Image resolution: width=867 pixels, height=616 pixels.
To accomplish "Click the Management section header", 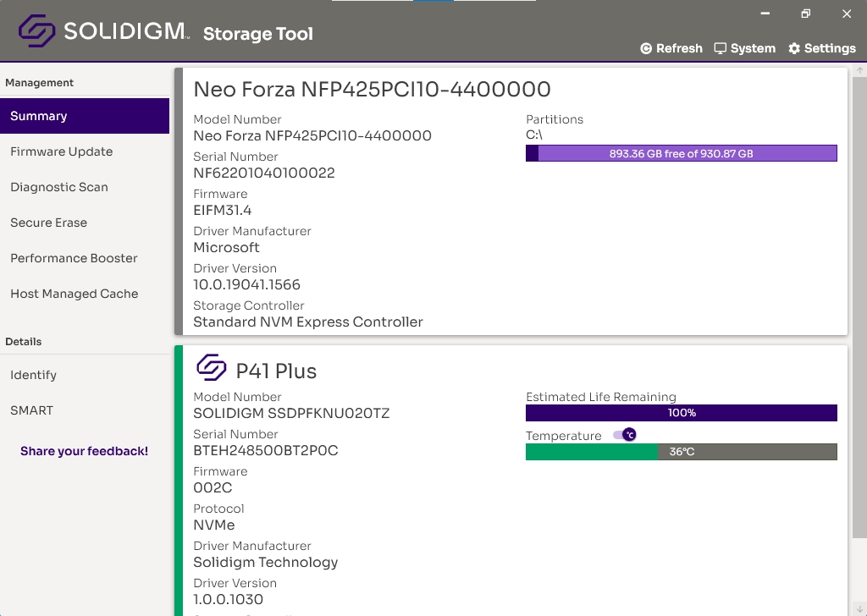I will 39,82.
